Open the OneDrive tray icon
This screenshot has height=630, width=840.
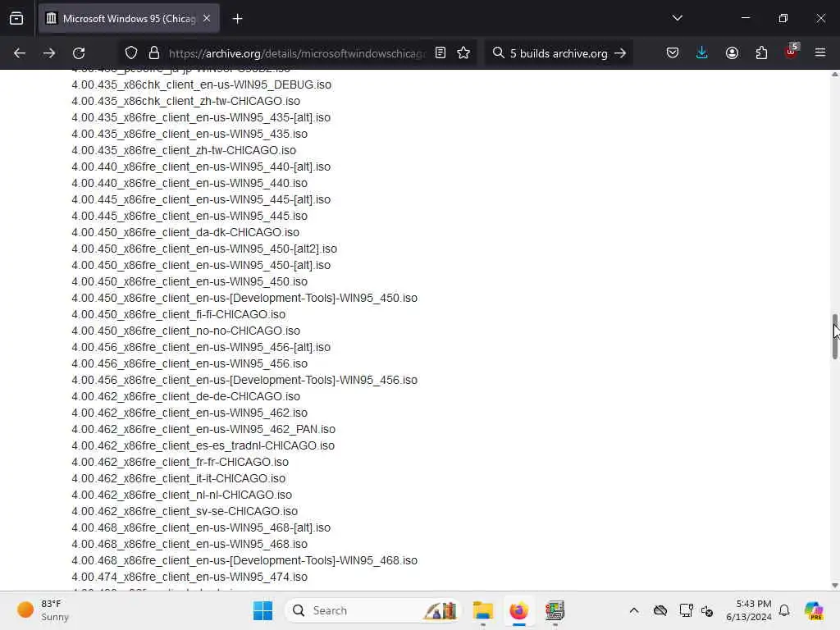click(x=660, y=610)
